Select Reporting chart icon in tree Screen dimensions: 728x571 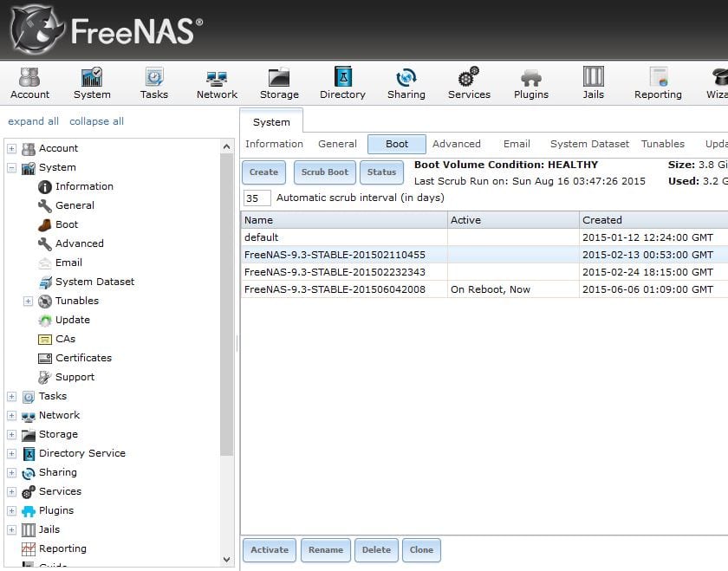(29, 549)
